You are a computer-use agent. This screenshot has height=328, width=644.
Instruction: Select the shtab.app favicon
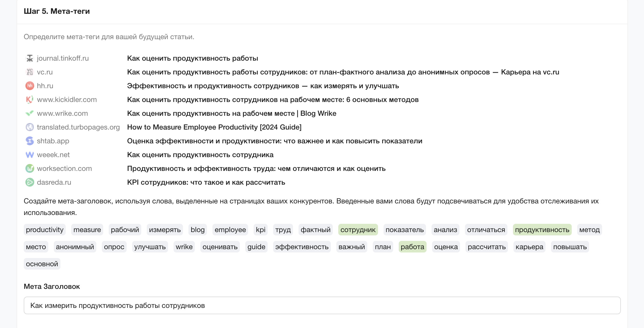coord(30,141)
